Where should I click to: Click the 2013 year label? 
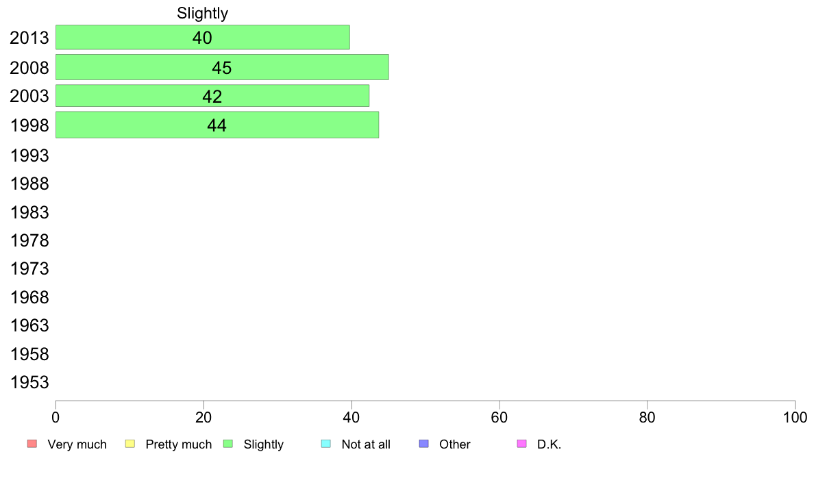click(x=29, y=38)
